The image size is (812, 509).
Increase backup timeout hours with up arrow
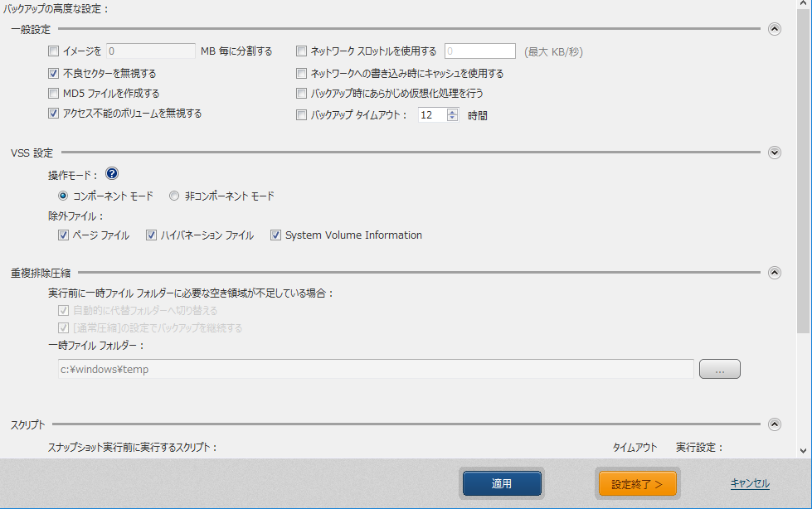click(x=452, y=112)
